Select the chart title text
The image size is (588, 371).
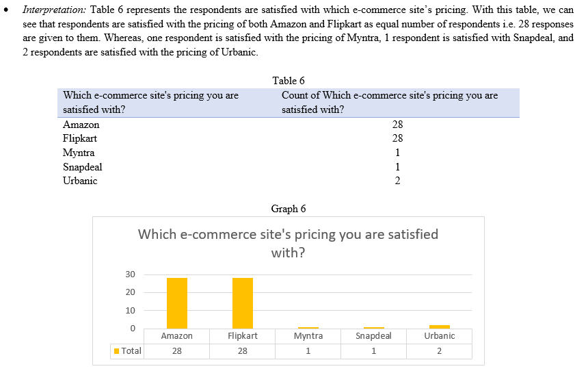click(x=288, y=243)
